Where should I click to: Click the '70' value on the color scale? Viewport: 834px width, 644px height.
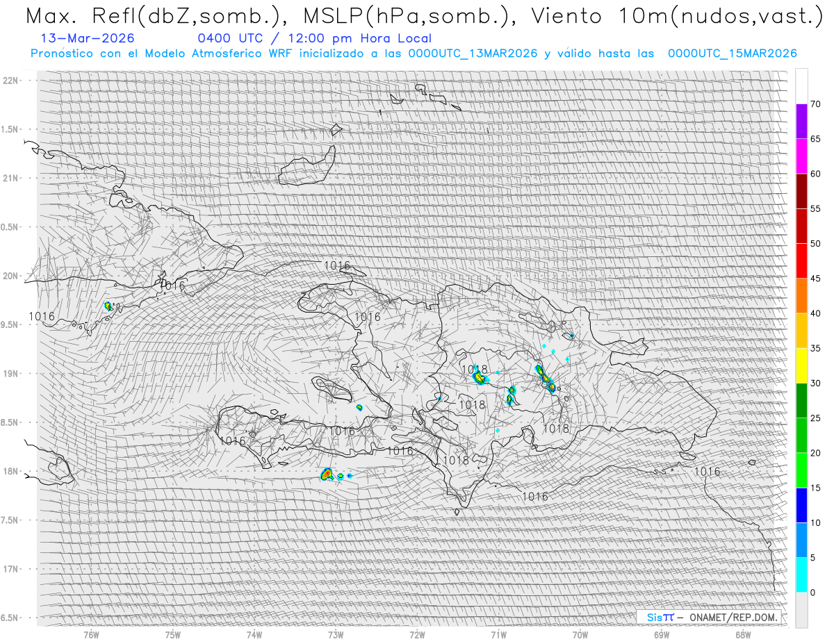point(815,104)
